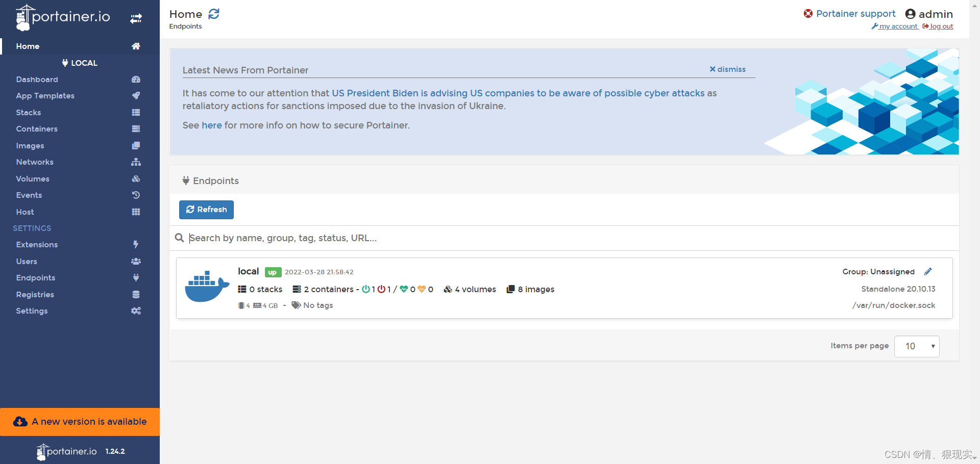Image resolution: width=980 pixels, height=464 pixels.
Task: Click the portainer.io logo at top left
Action: (x=63, y=17)
